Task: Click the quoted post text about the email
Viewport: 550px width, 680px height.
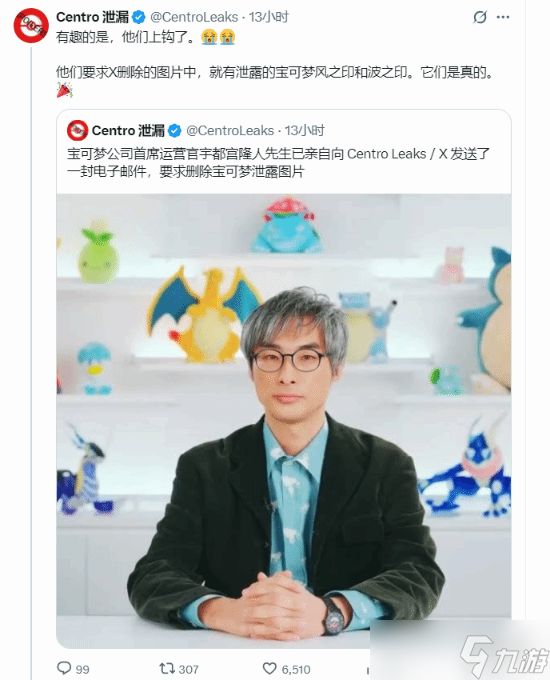Action: pyautogui.click(x=278, y=163)
